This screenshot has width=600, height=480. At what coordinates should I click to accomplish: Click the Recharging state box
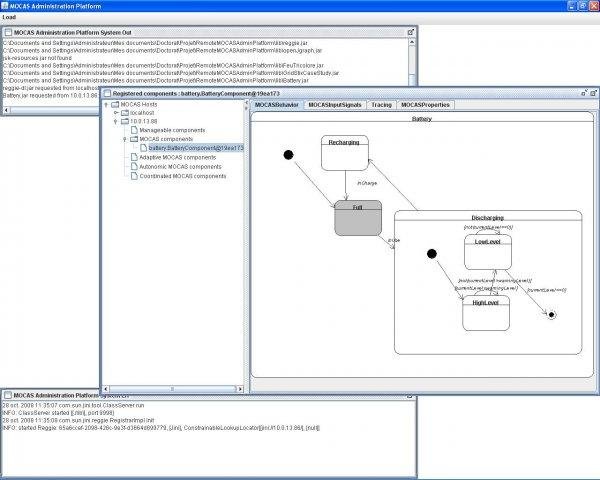click(x=345, y=153)
